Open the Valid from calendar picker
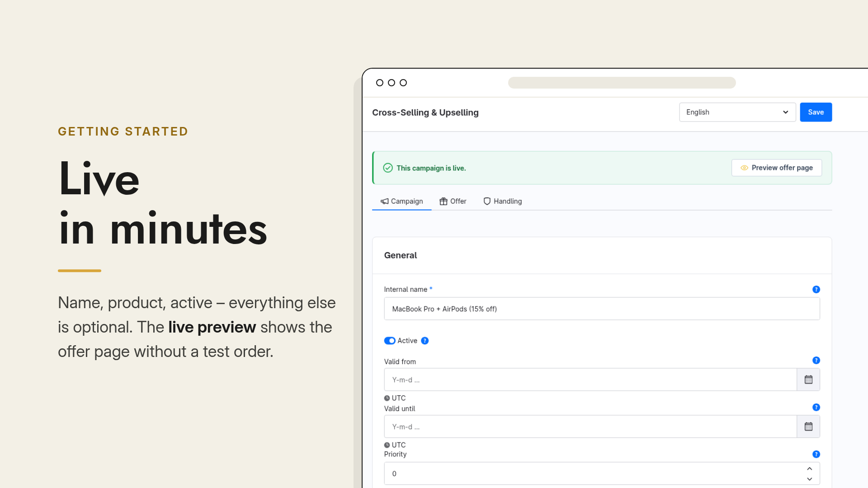The width and height of the screenshot is (868, 488). 808,380
